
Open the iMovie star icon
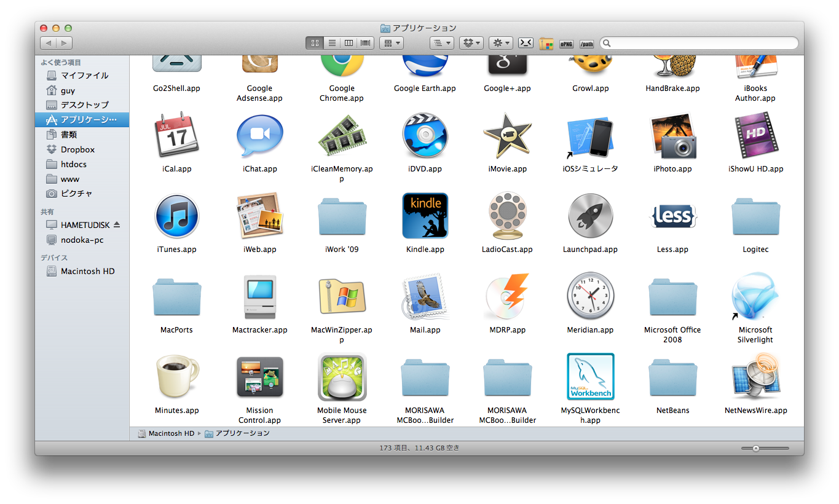click(507, 135)
